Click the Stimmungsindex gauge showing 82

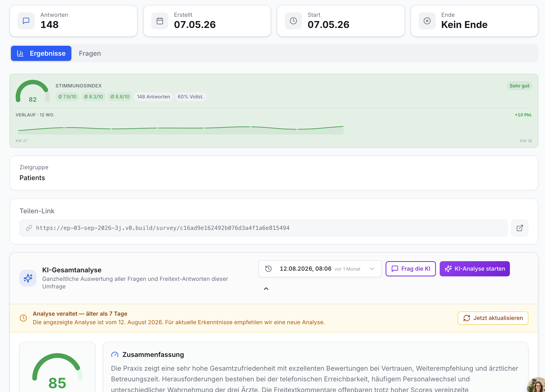click(x=32, y=91)
